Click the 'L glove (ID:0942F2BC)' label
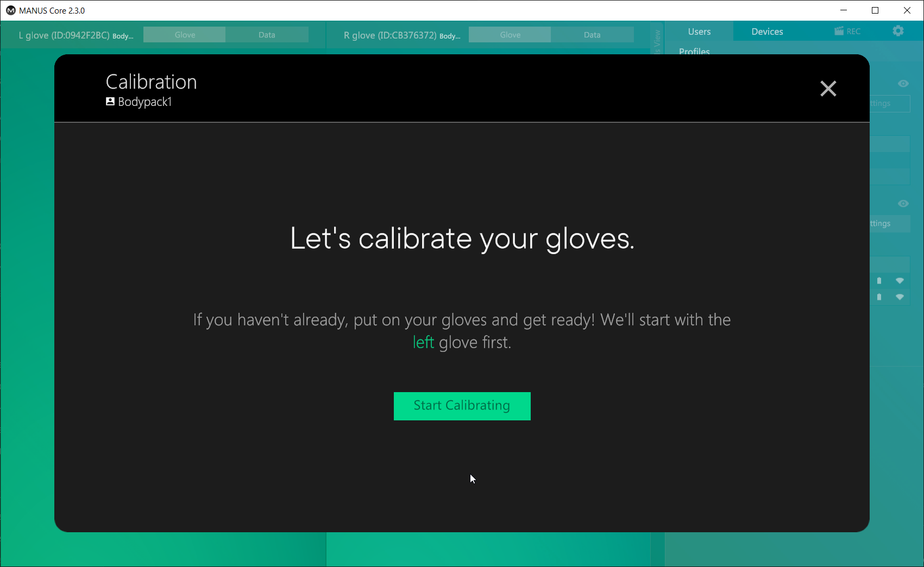Screen dimensions: 924x567 pos(64,35)
